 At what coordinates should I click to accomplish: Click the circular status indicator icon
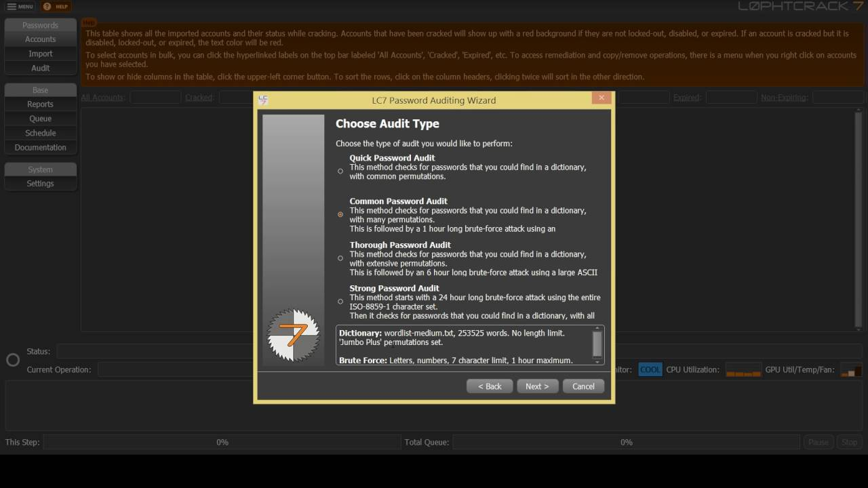point(13,360)
